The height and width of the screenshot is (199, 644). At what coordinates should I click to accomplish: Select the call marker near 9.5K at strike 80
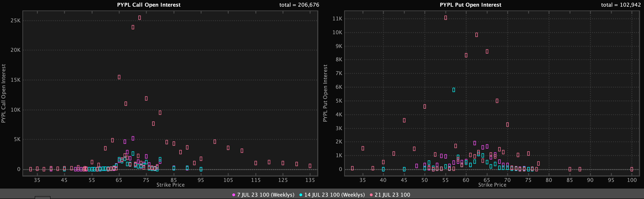(x=160, y=113)
